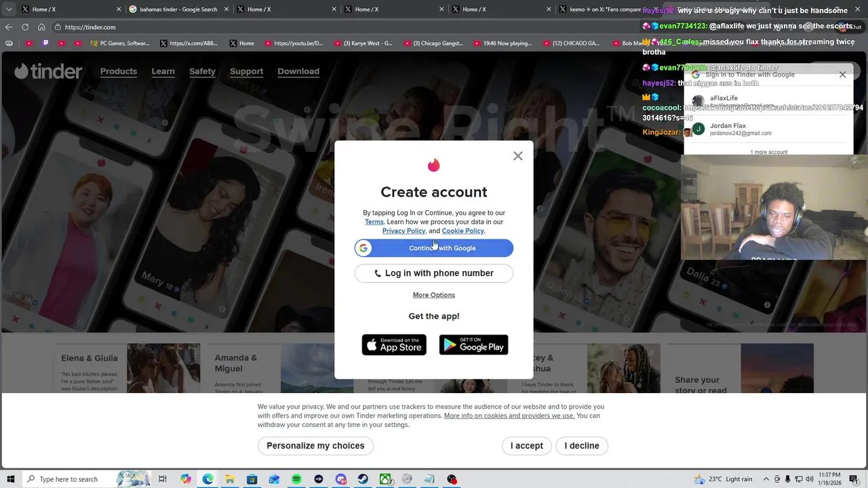Open the (3) Chicago Gangst... bookmark
Image resolution: width=868 pixels, height=488 pixels.
pyautogui.click(x=434, y=43)
